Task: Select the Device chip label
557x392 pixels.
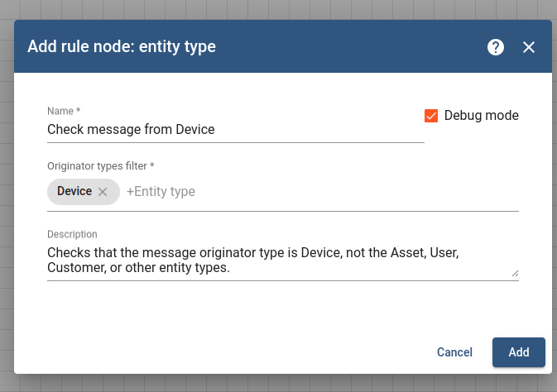Action: [74, 191]
